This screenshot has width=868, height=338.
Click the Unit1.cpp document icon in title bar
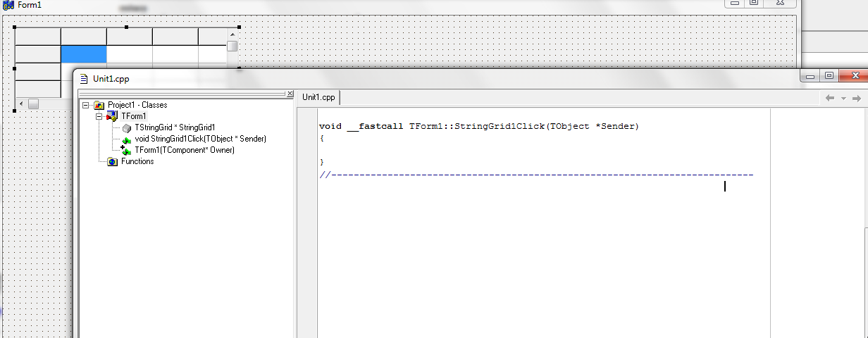pos(85,79)
